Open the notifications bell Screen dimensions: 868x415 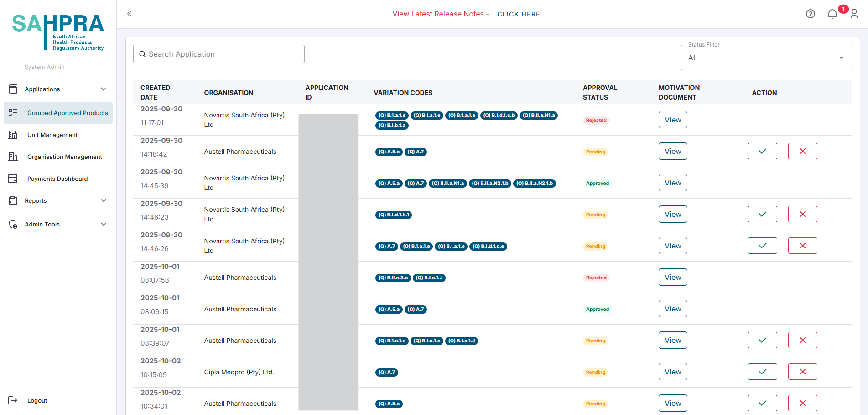coord(832,14)
